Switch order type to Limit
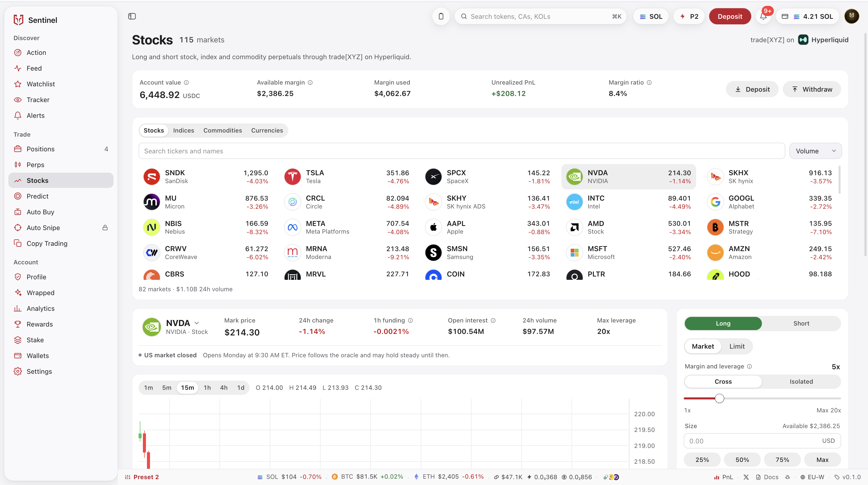This screenshot has width=868, height=485. click(x=737, y=346)
